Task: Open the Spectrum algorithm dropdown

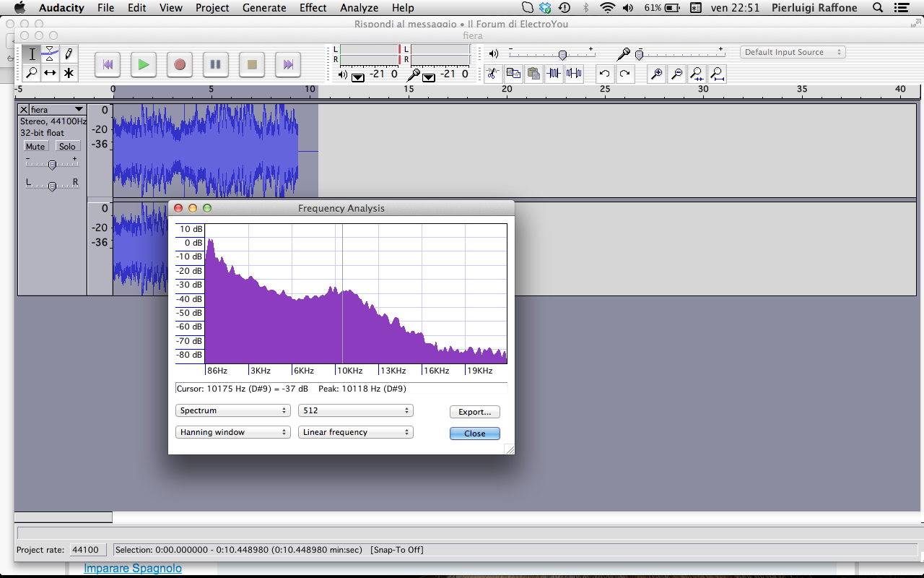Action: click(x=232, y=410)
